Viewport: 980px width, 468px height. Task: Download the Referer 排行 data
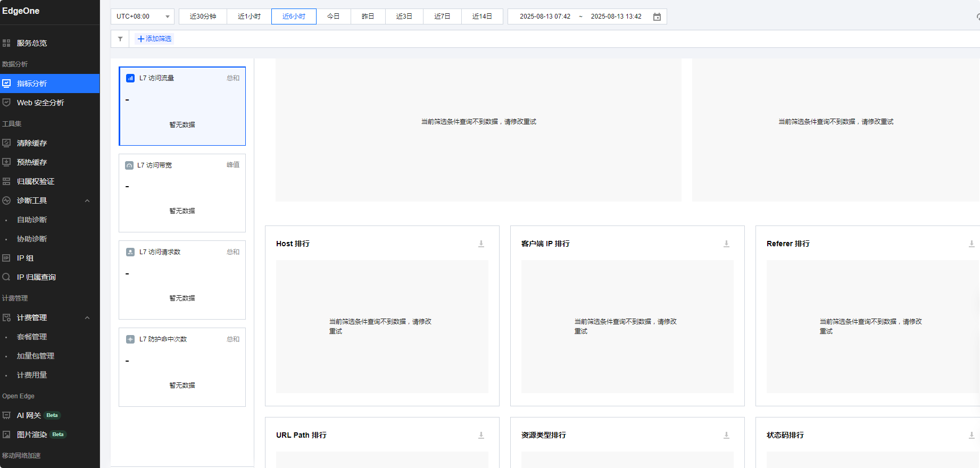[971, 244]
